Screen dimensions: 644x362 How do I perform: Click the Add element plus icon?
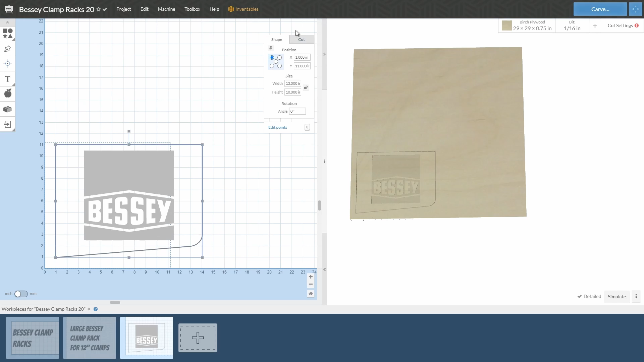click(198, 338)
